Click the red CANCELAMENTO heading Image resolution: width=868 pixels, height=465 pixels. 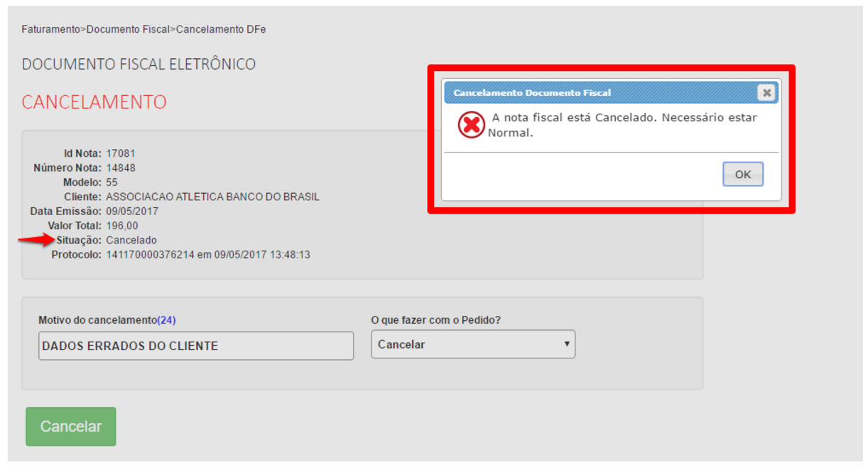click(x=94, y=102)
